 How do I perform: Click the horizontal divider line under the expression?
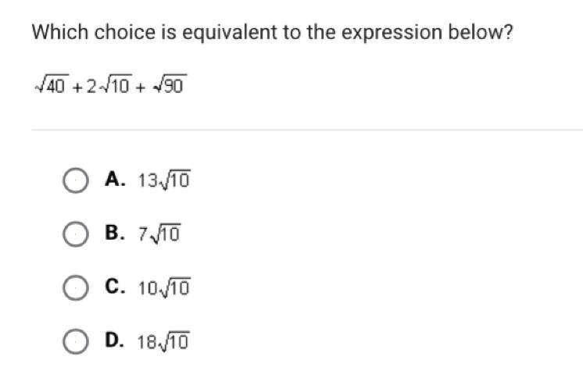pyautogui.click(x=306, y=130)
